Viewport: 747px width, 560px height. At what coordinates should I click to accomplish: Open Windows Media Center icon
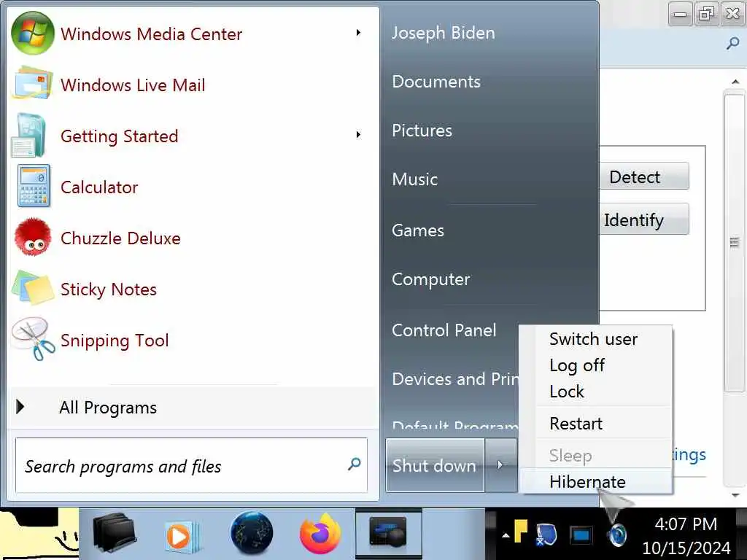pos(33,34)
